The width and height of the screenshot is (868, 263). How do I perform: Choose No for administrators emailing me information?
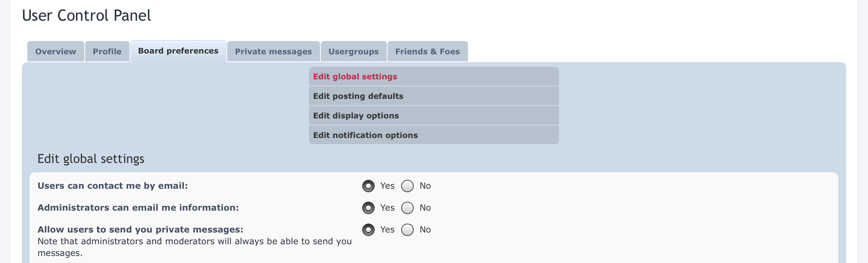(407, 208)
